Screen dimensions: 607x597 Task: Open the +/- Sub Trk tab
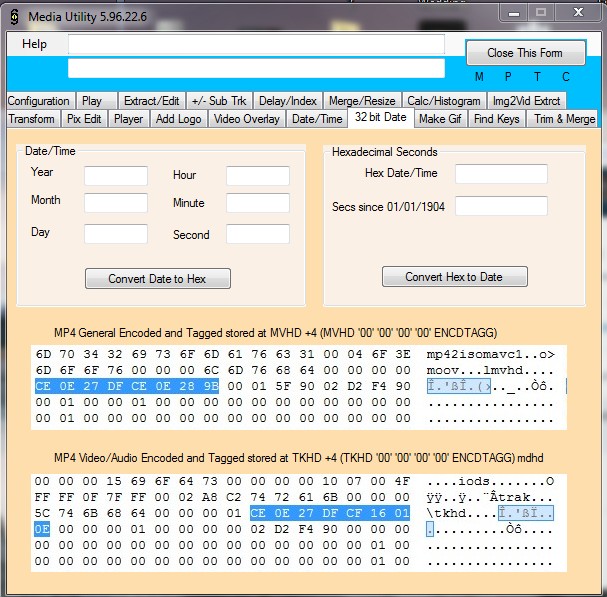click(219, 101)
